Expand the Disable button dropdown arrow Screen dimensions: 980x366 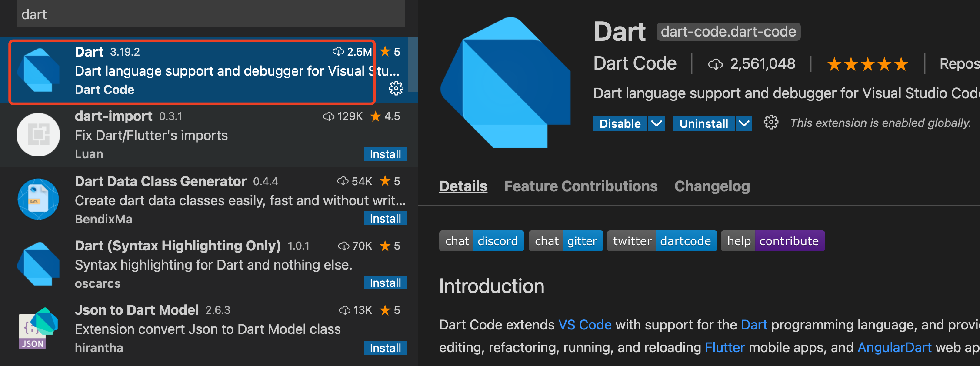(657, 123)
